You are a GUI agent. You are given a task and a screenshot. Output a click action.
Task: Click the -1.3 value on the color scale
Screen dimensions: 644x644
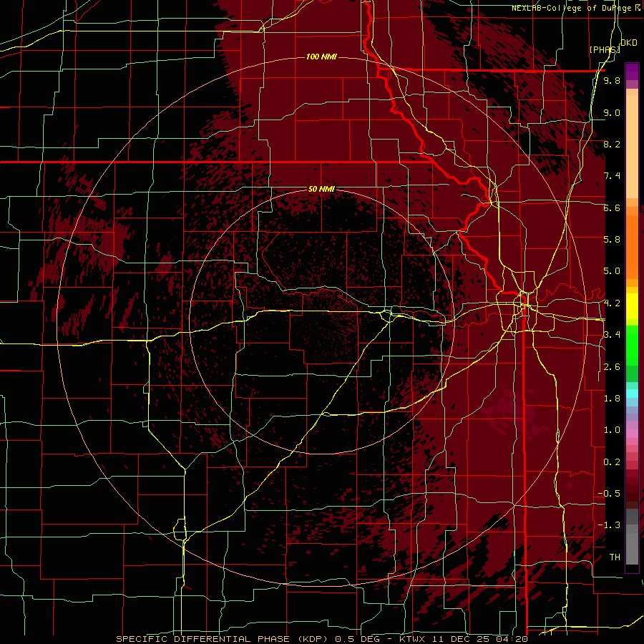tap(609, 525)
